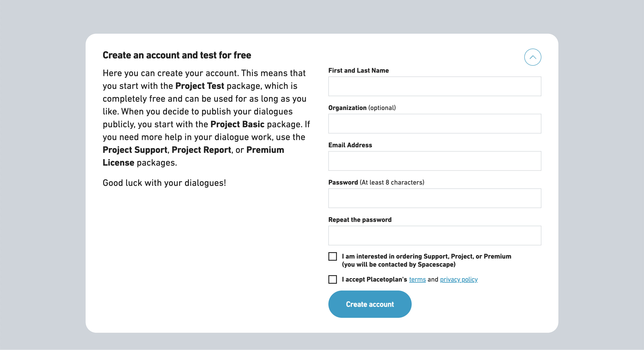This screenshot has height=350, width=644.
Task: Click the Repeat the password field
Action: (x=434, y=235)
